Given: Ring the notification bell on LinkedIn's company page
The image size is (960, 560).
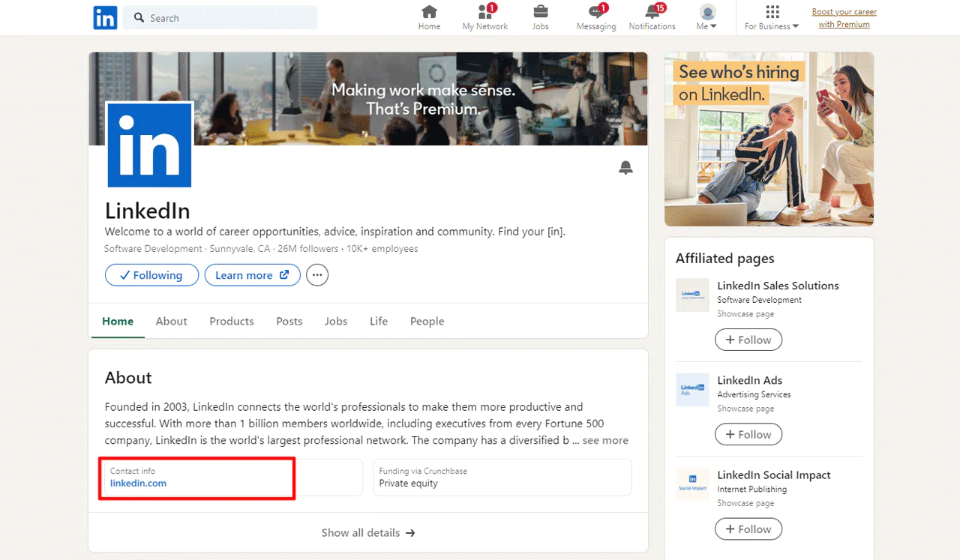Looking at the screenshot, I should coord(625,167).
